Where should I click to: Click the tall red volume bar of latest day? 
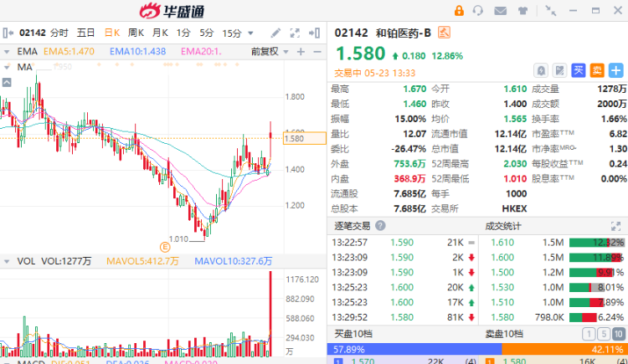click(270, 314)
